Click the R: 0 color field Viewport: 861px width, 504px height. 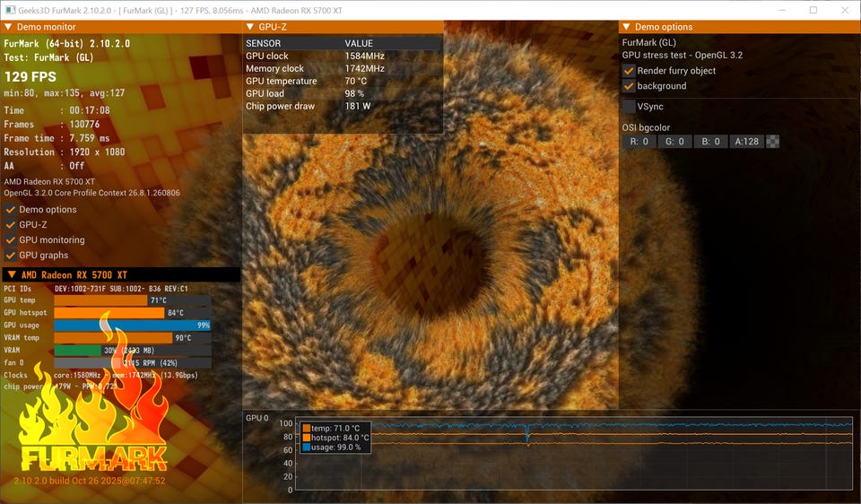(x=639, y=142)
